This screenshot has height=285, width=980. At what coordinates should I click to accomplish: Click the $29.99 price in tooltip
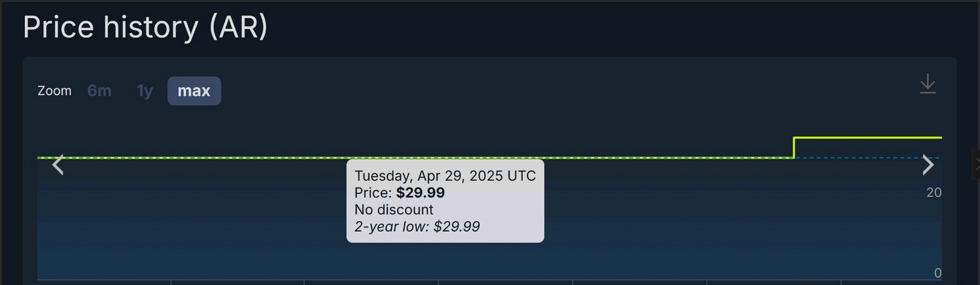420,192
